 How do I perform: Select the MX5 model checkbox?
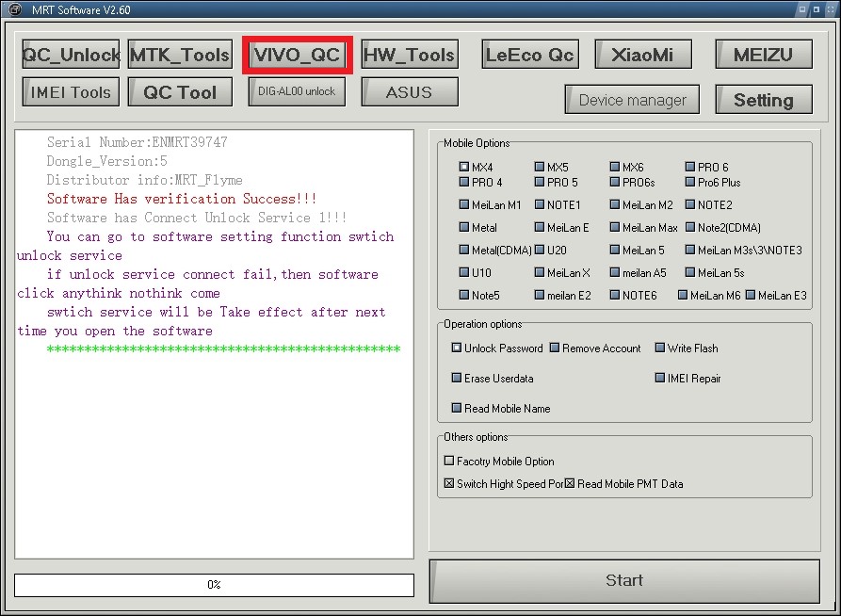540,167
